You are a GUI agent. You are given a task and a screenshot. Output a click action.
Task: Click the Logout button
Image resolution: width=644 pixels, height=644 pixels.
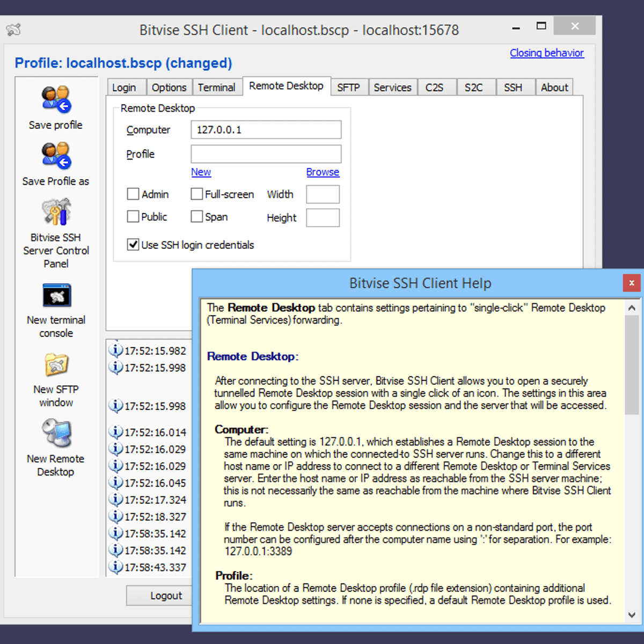(x=160, y=596)
